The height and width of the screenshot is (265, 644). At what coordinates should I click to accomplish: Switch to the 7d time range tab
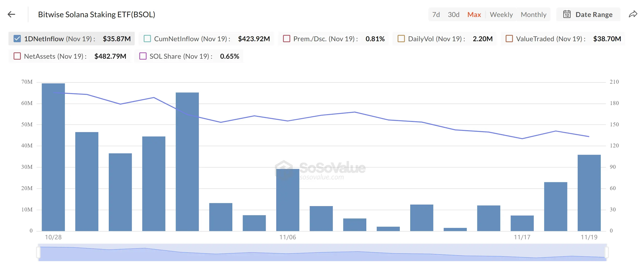[436, 14]
